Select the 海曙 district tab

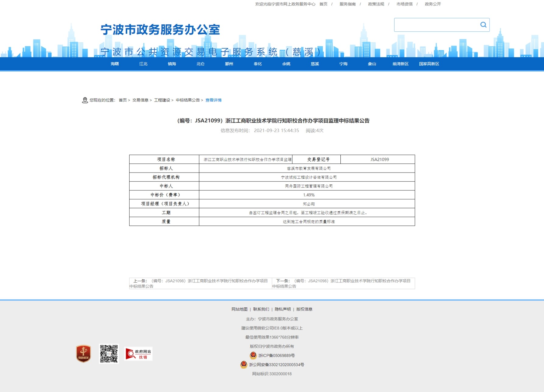[115, 64]
